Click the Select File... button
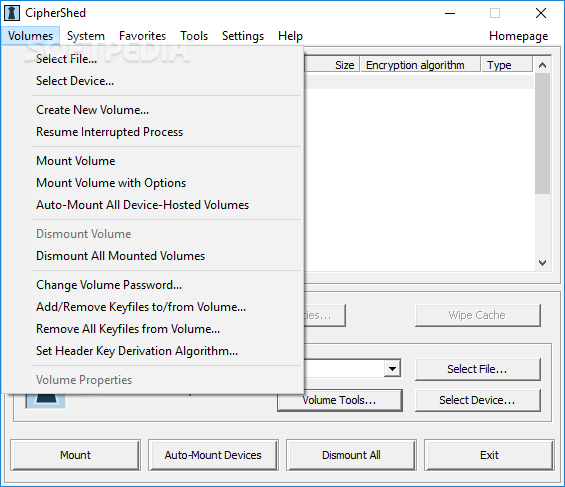 (x=477, y=369)
